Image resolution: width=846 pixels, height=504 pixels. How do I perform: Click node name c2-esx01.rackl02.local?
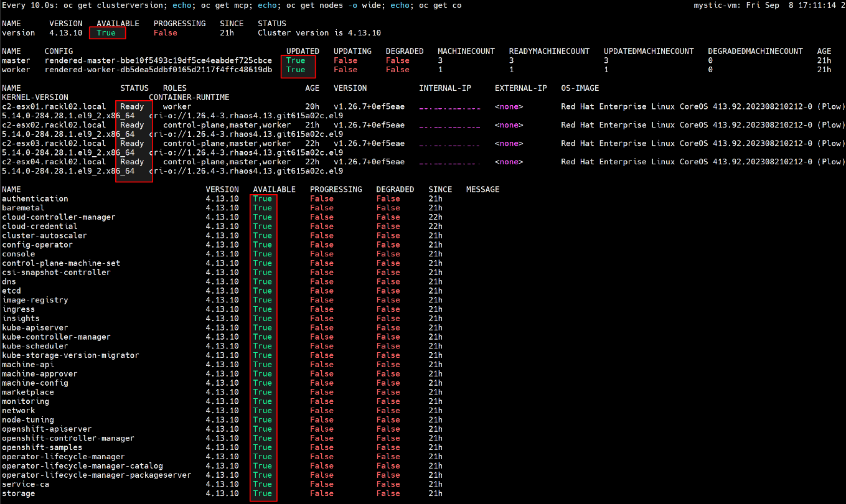click(x=54, y=106)
